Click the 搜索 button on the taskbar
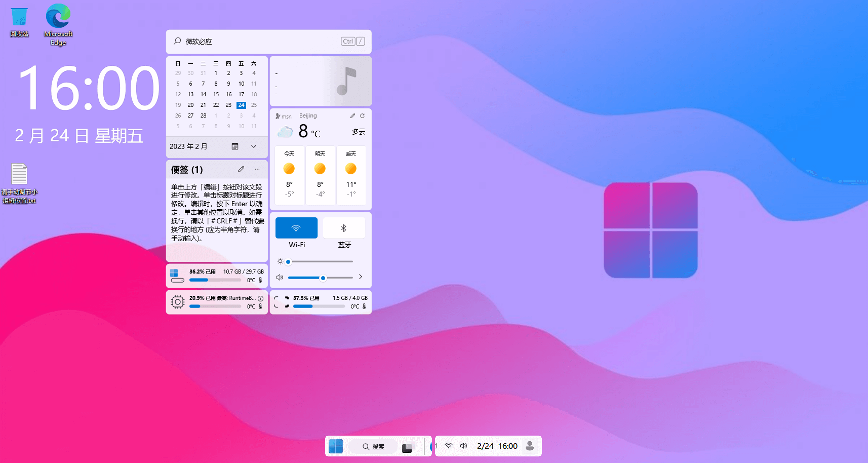The image size is (868, 463). point(374,446)
